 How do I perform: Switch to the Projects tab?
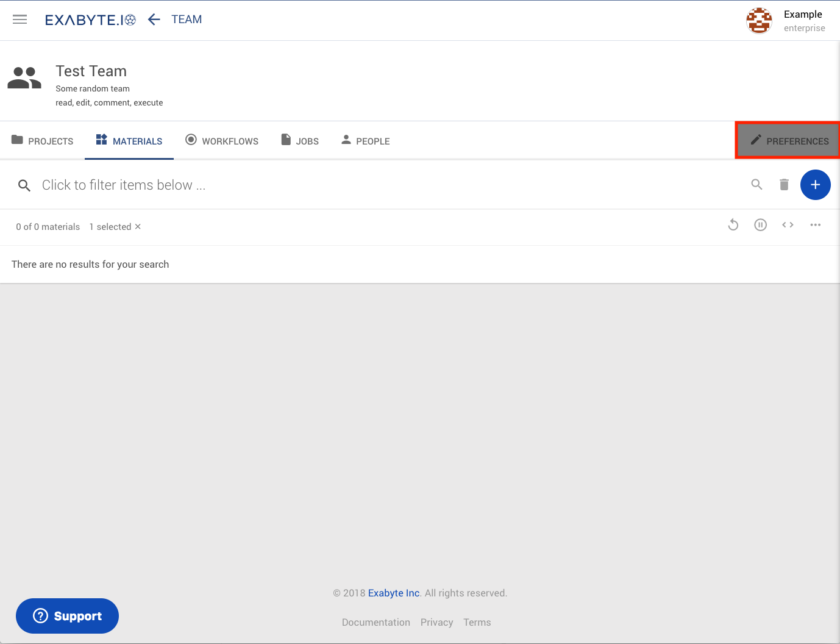pos(43,141)
